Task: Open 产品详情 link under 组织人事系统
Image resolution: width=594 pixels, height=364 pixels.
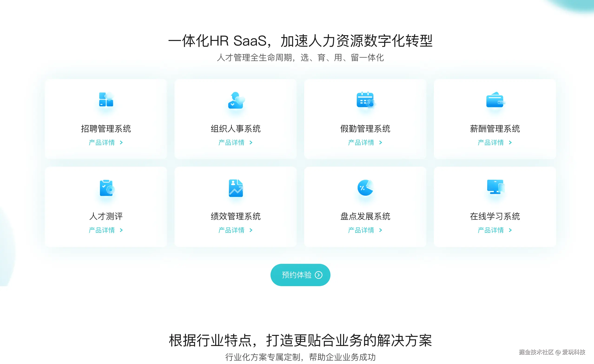Action: 231,142
